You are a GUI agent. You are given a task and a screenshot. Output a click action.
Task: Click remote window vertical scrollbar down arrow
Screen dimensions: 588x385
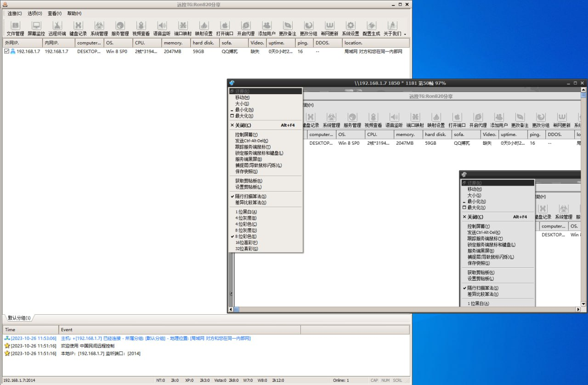(583, 304)
